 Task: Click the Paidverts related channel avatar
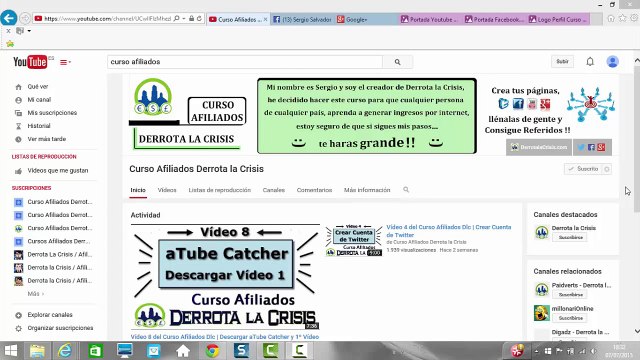click(x=542, y=289)
